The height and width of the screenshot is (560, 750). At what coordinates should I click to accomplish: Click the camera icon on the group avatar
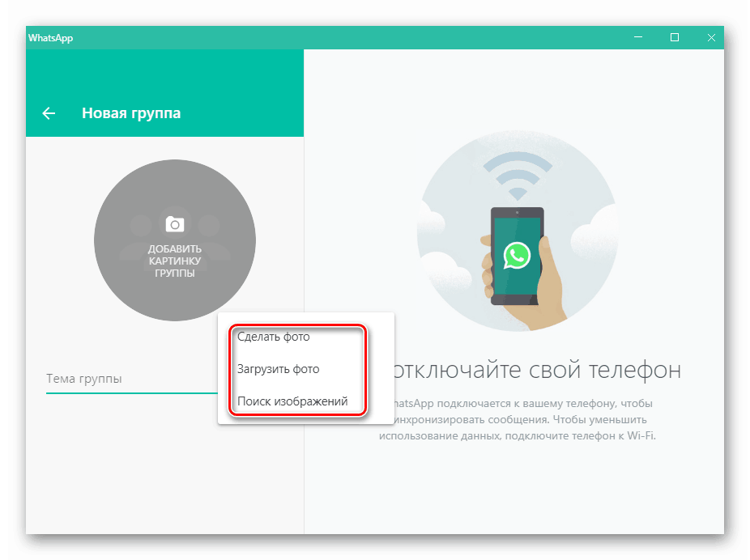pyautogui.click(x=175, y=224)
